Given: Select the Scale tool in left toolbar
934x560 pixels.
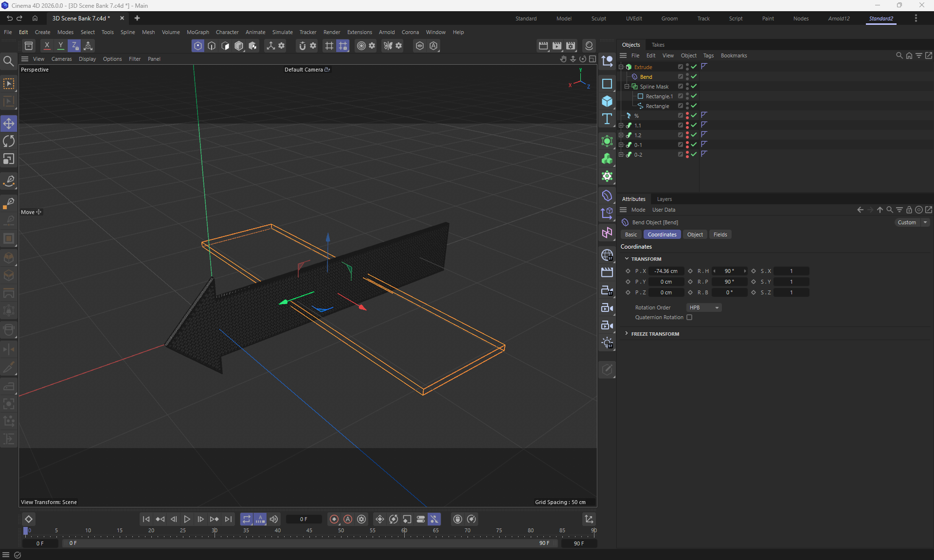Looking at the screenshot, I should pyautogui.click(x=9, y=159).
